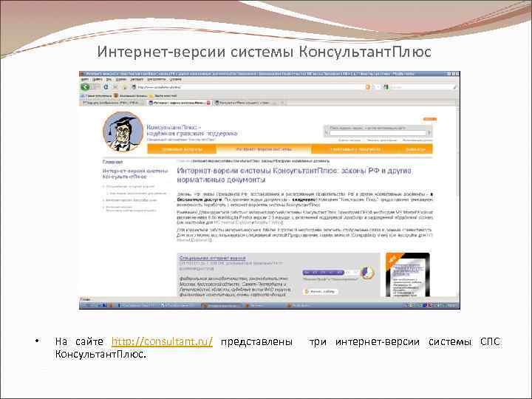Open the Инструменты browser menu
This screenshot has height=399, width=532.
157,79
